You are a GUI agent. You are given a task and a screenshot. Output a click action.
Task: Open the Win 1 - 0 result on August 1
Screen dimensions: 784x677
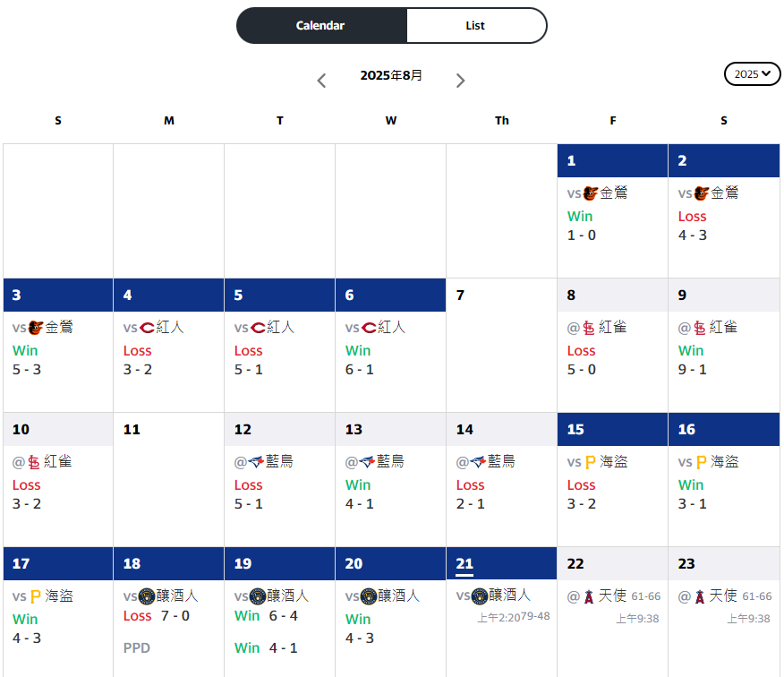point(582,226)
